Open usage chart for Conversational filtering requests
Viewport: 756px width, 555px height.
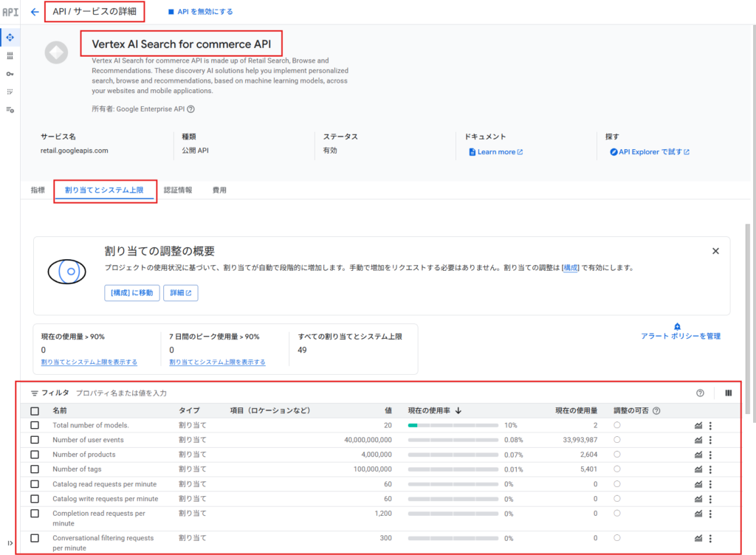click(698, 538)
